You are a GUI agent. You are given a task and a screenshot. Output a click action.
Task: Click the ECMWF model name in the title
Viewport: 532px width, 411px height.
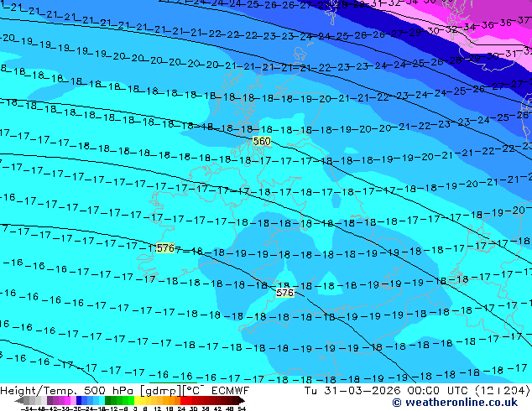point(231,391)
